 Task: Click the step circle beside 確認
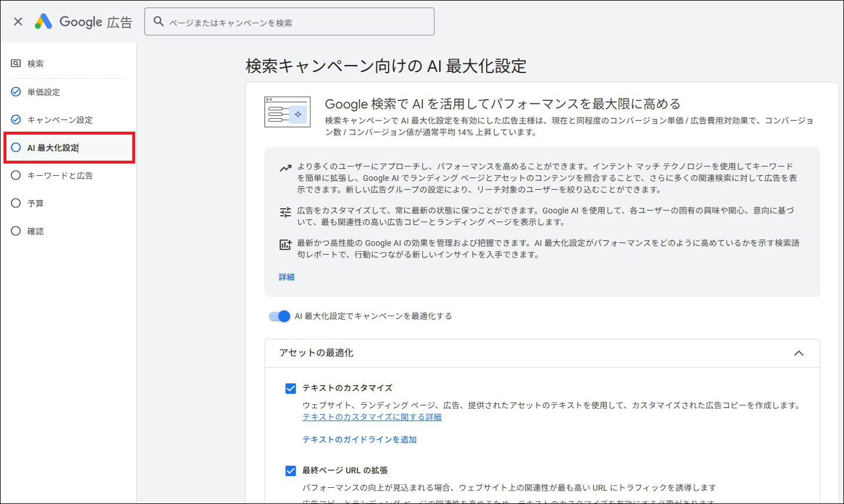tap(16, 231)
